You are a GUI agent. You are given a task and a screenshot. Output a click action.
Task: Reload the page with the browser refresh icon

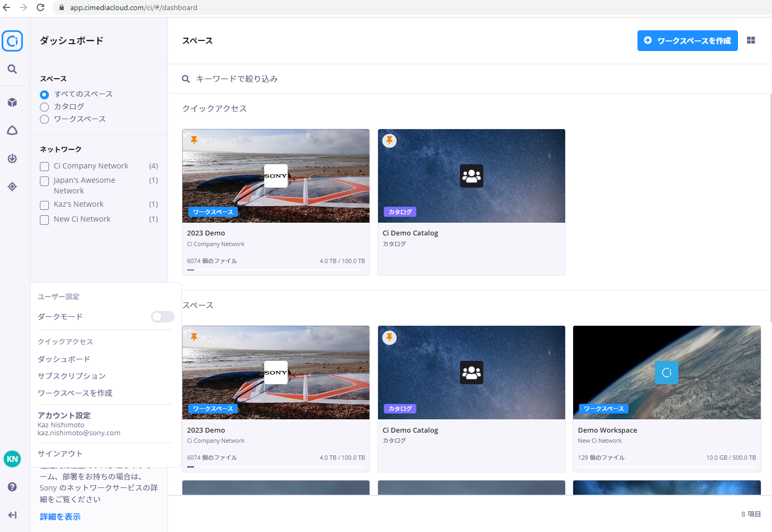(40, 7)
